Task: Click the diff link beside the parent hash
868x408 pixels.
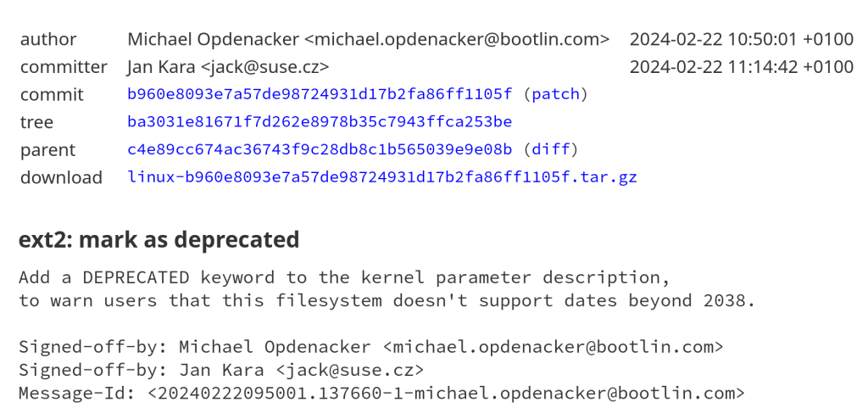Action: click(x=550, y=150)
